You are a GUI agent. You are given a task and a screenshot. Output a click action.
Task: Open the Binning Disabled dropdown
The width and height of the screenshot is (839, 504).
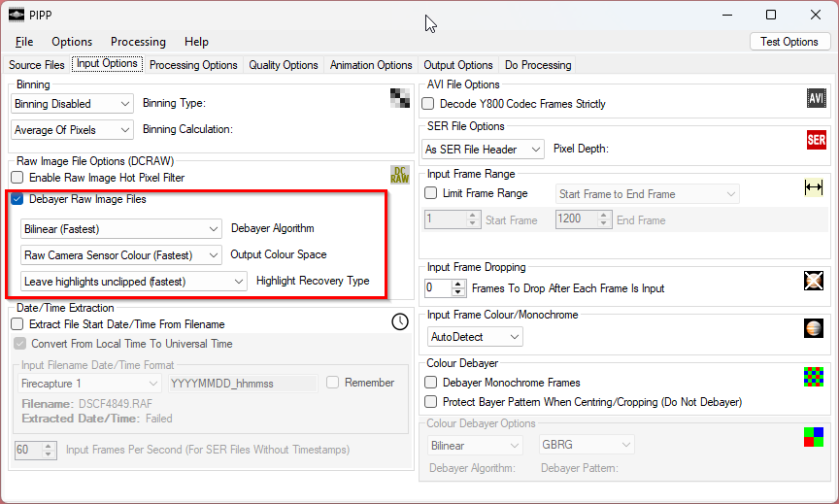[x=72, y=104]
